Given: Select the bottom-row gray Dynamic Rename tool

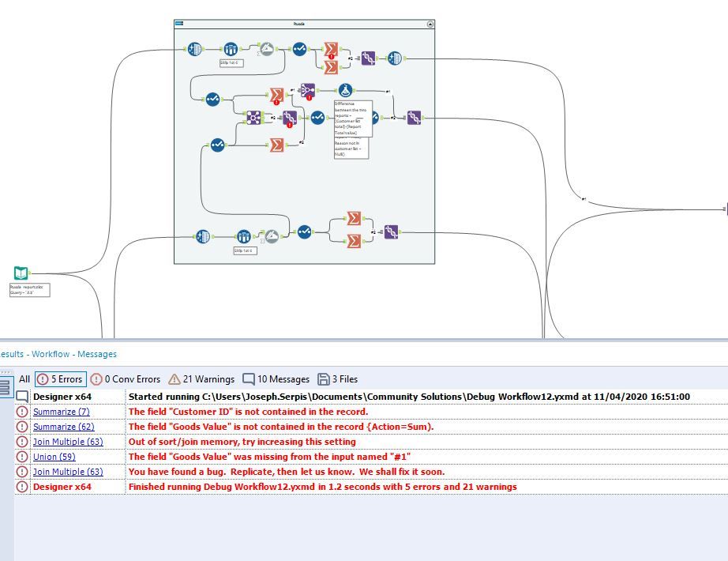Looking at the screenshot, I should pyautogui.click(x=272, y=236).
